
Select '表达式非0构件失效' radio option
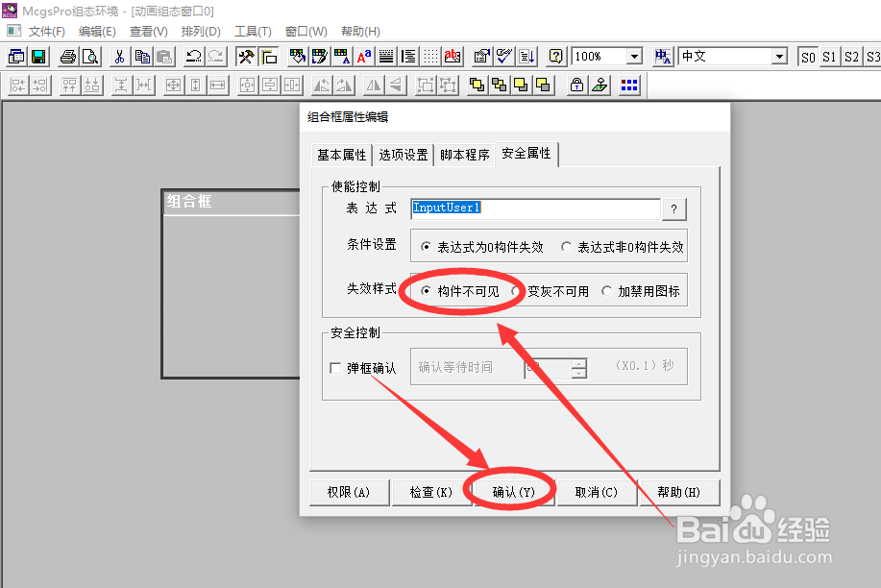pyautogui.click(x=623, y=247)
